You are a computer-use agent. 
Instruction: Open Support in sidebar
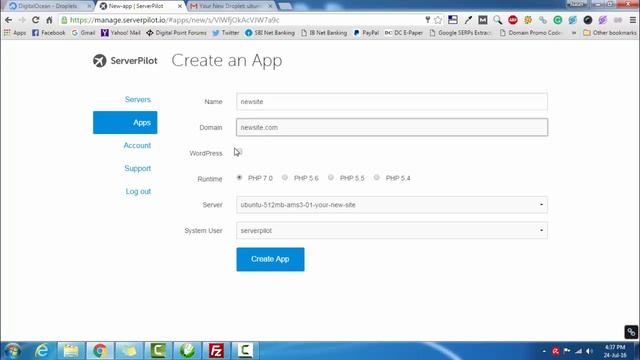138,168
